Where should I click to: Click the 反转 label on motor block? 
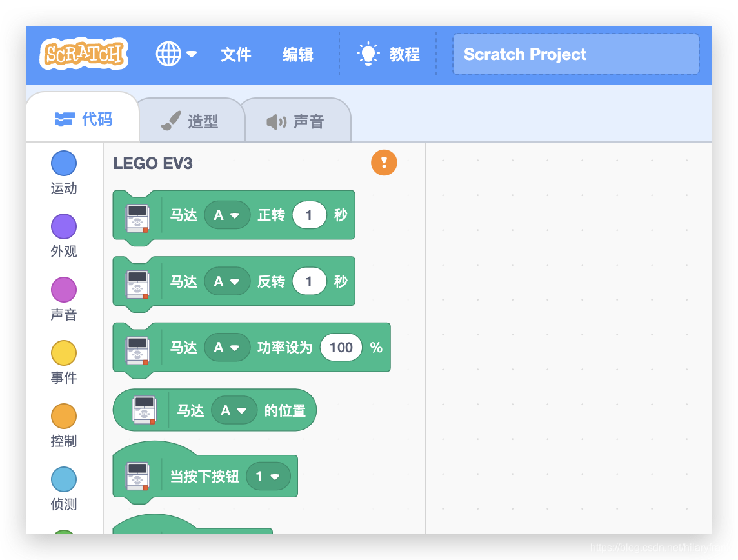(271, 281)
